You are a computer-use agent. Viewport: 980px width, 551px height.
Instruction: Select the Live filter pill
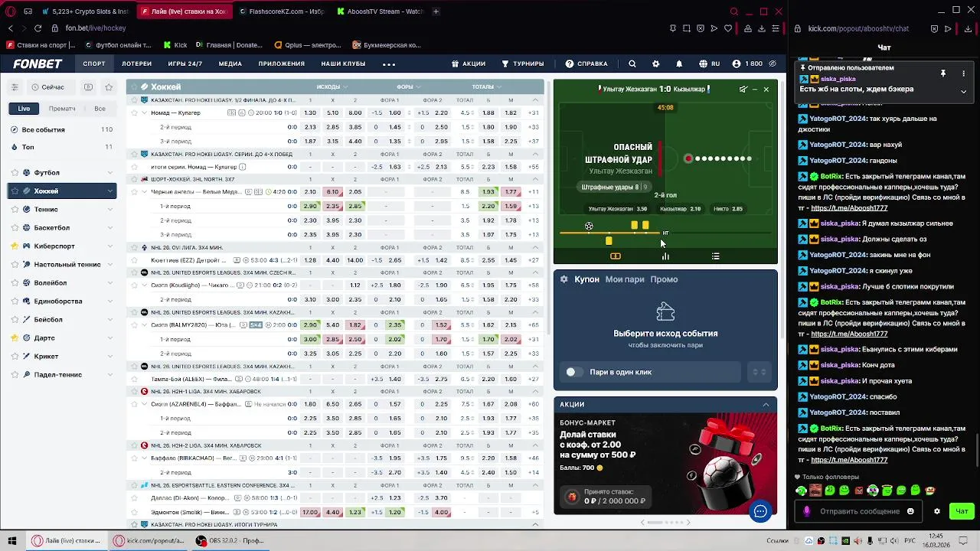[x=24, y=109]
